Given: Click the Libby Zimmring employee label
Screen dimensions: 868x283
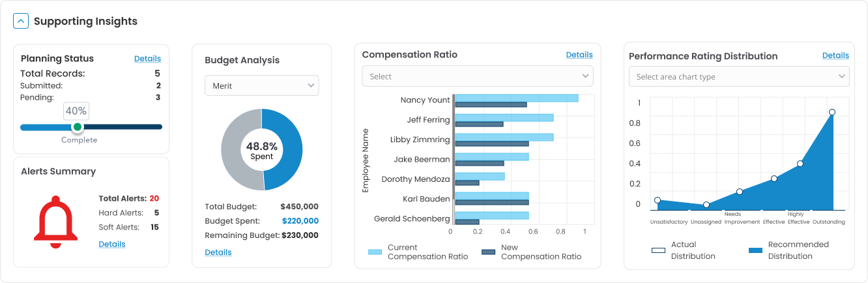Looking at the screenshot, I should pos(420,140).
